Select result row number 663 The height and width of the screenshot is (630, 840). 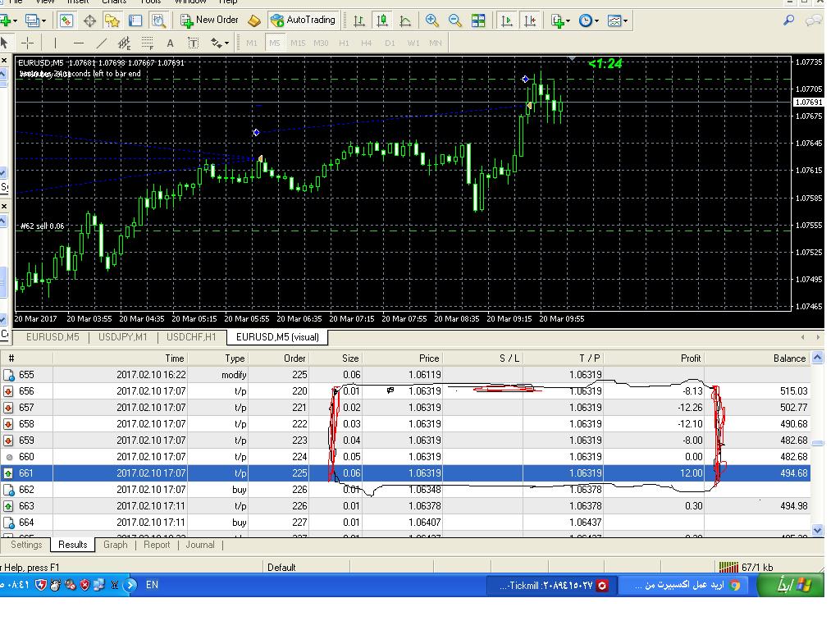[405, 506]
